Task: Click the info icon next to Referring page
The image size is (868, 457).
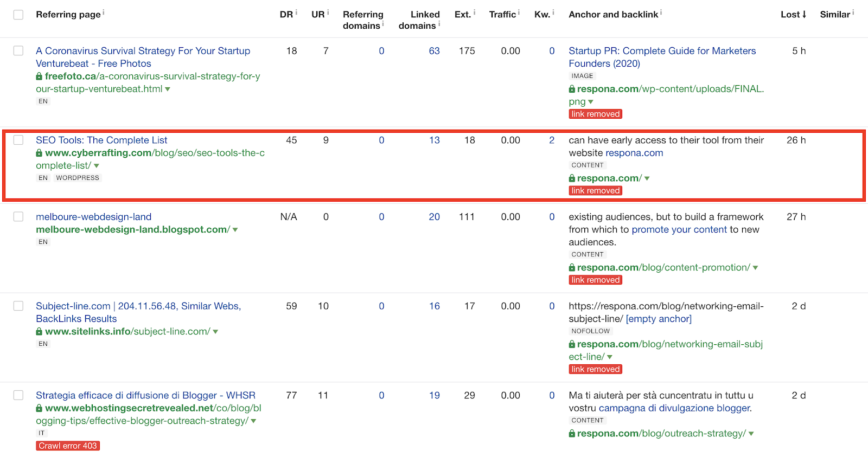Action: coord(104,12)
